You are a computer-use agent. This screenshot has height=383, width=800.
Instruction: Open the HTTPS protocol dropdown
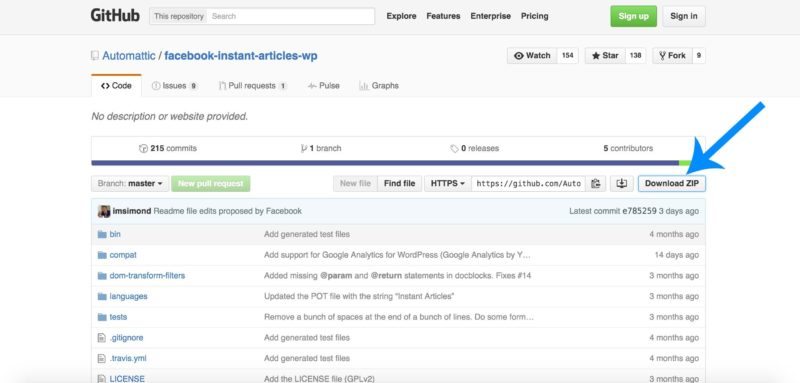448,184
